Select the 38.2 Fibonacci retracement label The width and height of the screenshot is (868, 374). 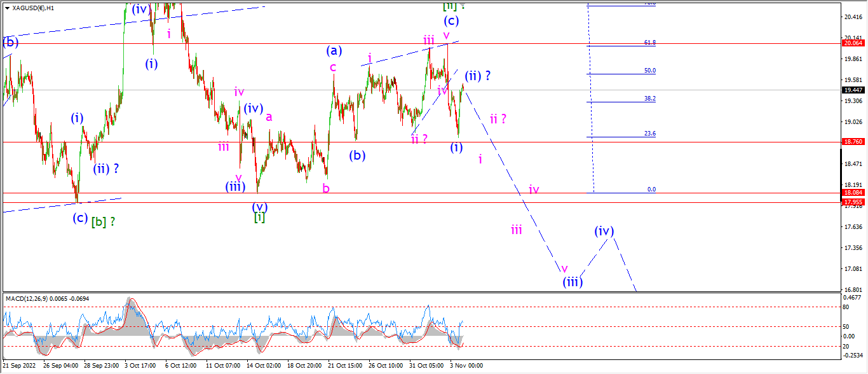[650, 99]
